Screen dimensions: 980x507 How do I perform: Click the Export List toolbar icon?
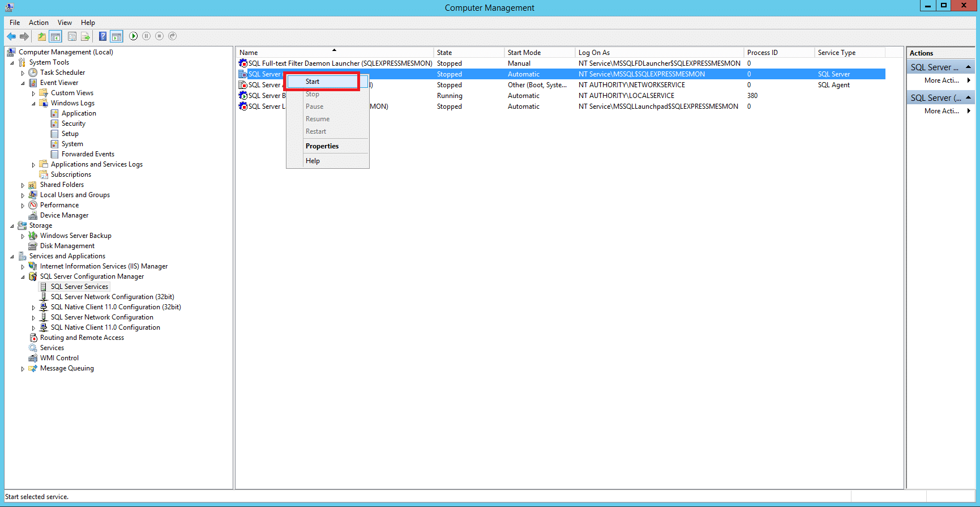point(85,36)
